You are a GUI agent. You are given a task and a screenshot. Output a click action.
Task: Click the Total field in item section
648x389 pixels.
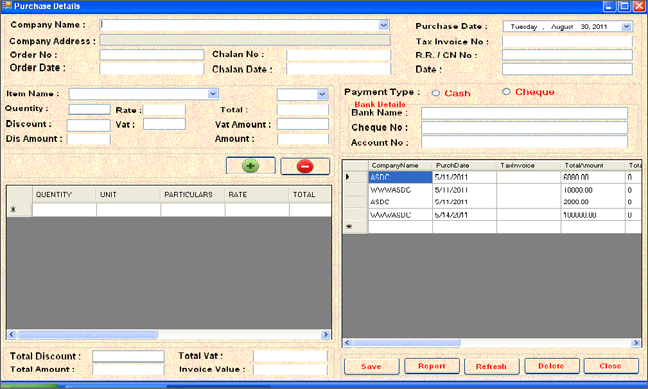(x=303, y=110)
